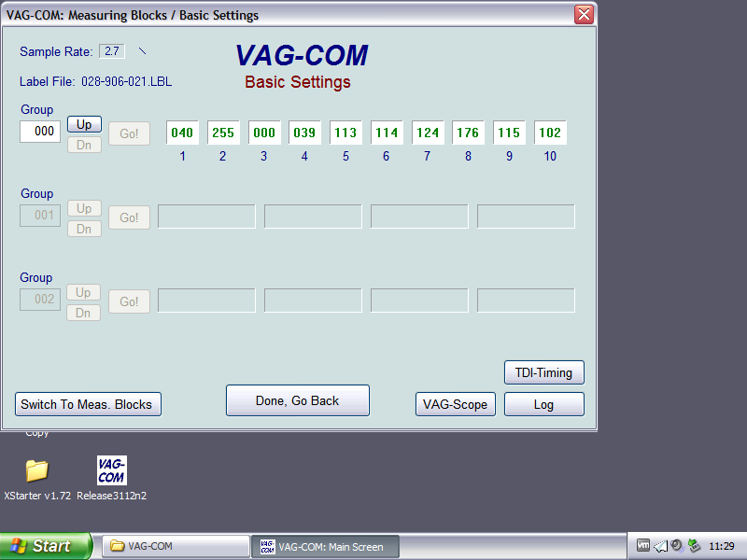
Task: Click Switch To Meas. Blocks
Action: tap(88, 404)
